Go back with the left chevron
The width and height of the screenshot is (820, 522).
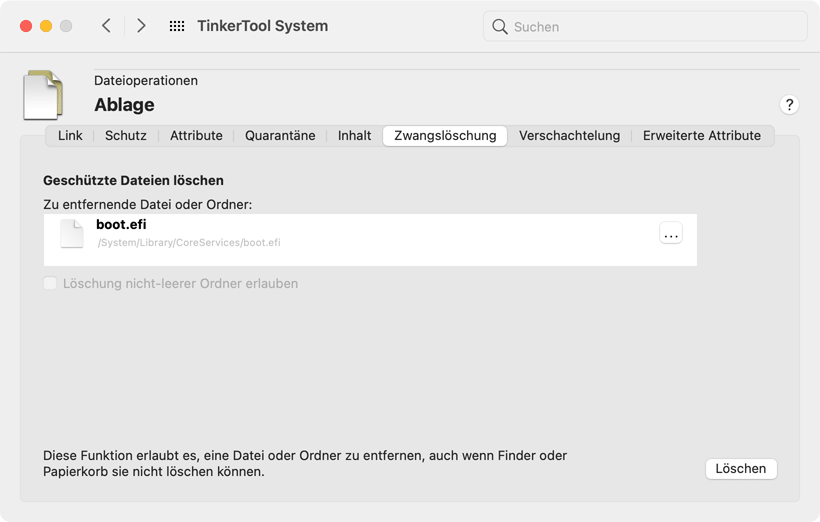pyautogui.click(x=106, y=26)
